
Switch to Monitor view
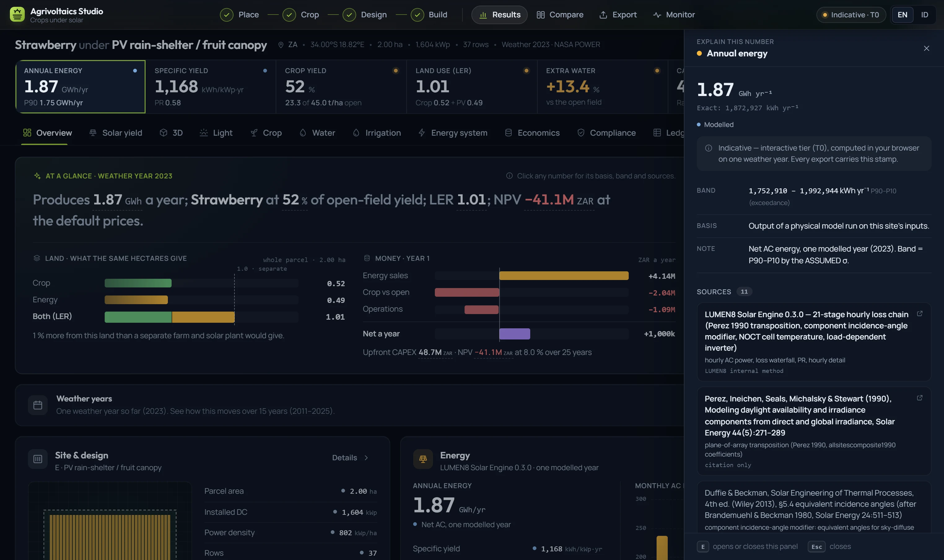click(x=674, y=15)
